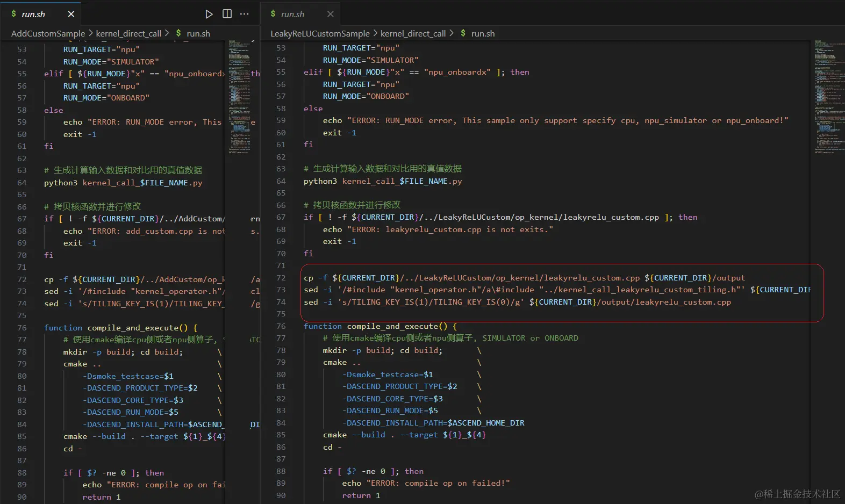
Task: Click the '# 生成计算输入数据' comment in the left pane
Action: point(123,170)
